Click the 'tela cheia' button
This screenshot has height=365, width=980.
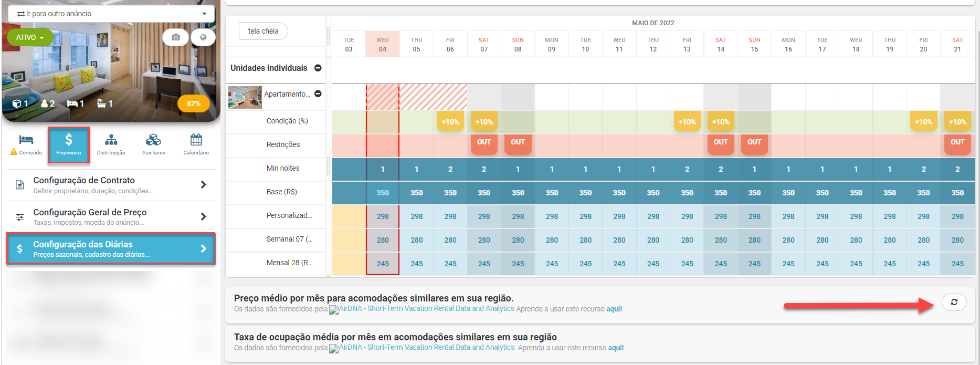(263, 31)
